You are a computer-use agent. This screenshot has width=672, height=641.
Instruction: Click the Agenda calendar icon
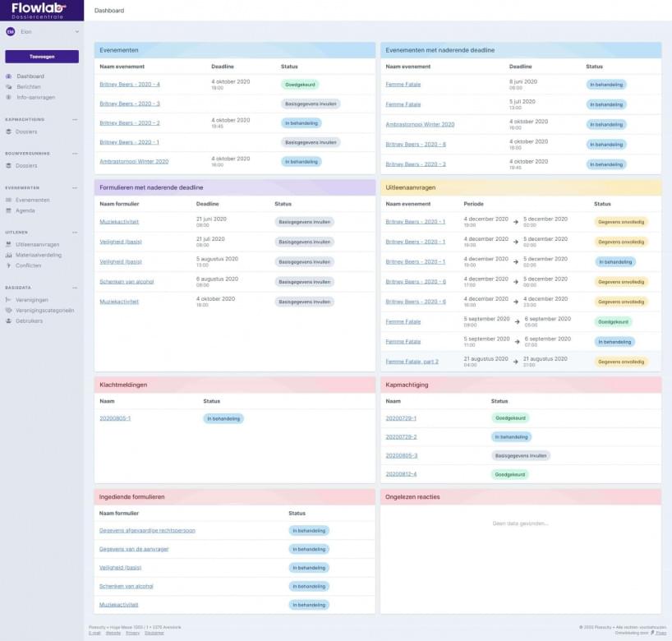pyautogui.click(x=9, y=210)
